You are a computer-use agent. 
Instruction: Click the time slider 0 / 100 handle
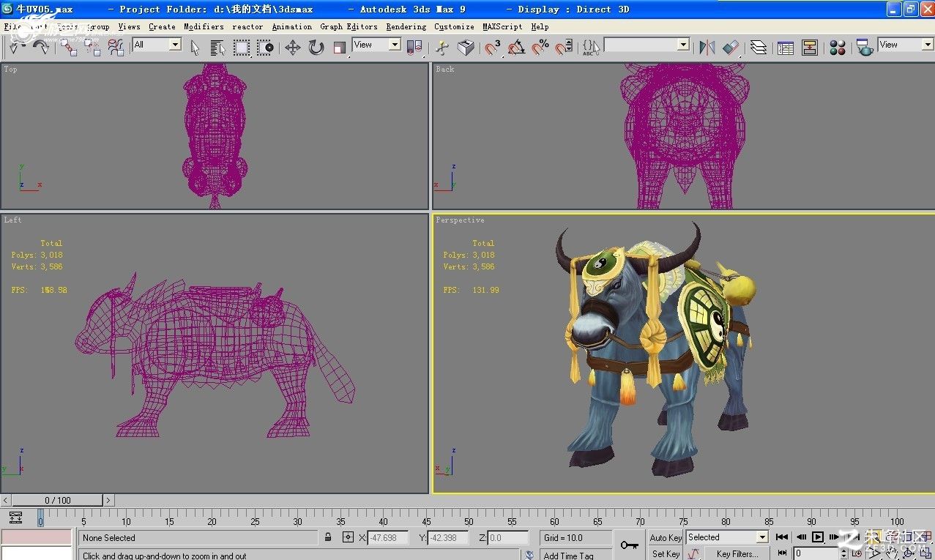(57, 501)
